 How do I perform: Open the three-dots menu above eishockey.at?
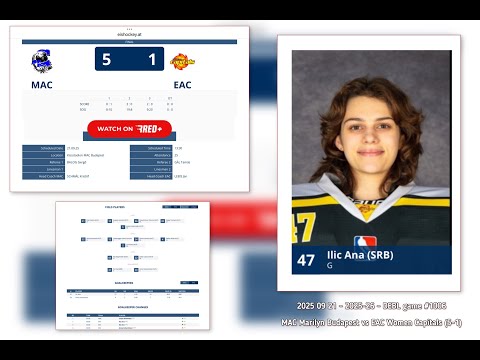pyautogui.click(x=129, y=29)
